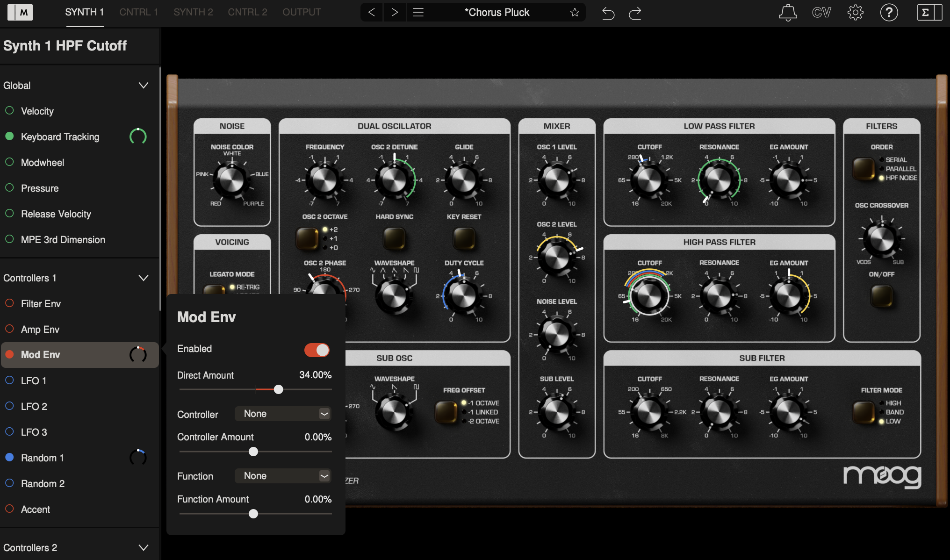Go to the next preset arrow

click(x=395, y=13)
